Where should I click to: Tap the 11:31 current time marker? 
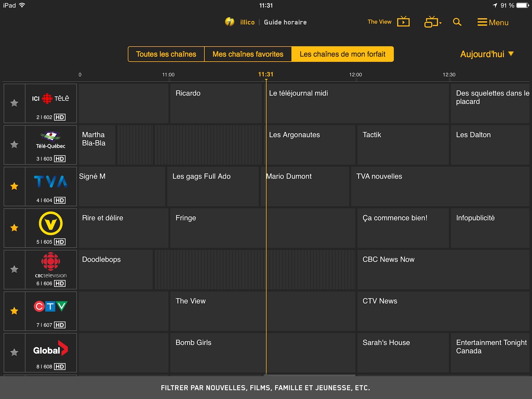click(x=266, y=75)
